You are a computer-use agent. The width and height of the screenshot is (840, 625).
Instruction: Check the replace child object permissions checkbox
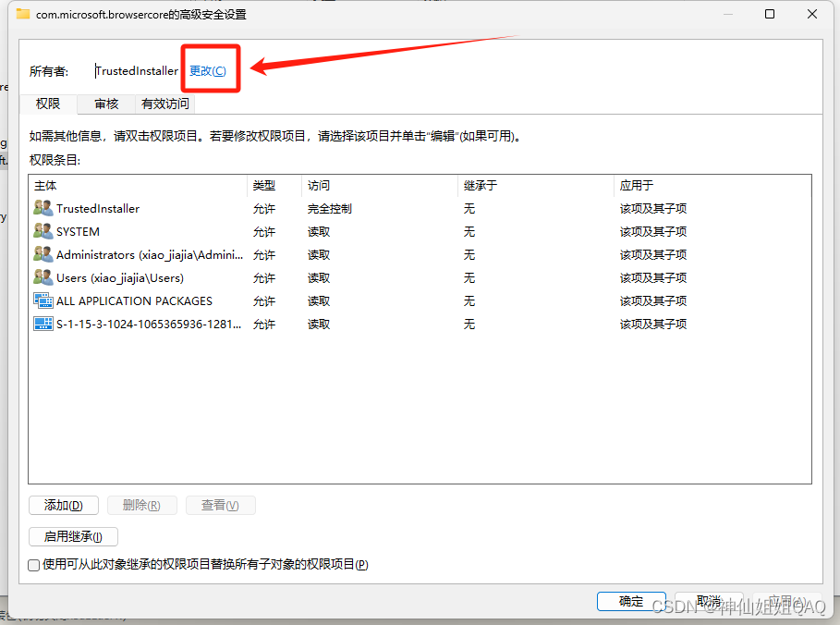(x=34, y=565)
